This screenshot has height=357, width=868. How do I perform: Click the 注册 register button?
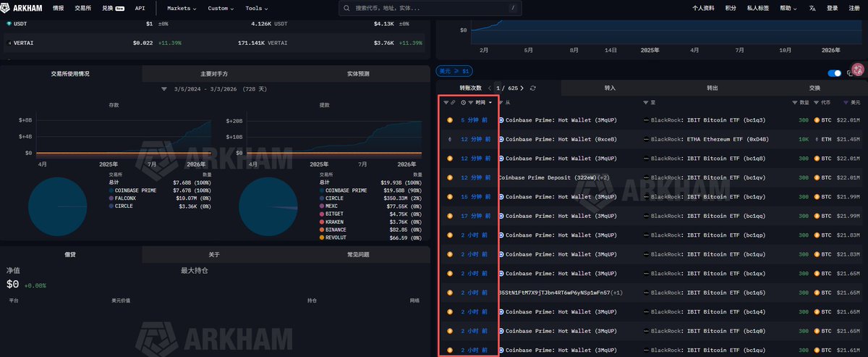(854, 8)
